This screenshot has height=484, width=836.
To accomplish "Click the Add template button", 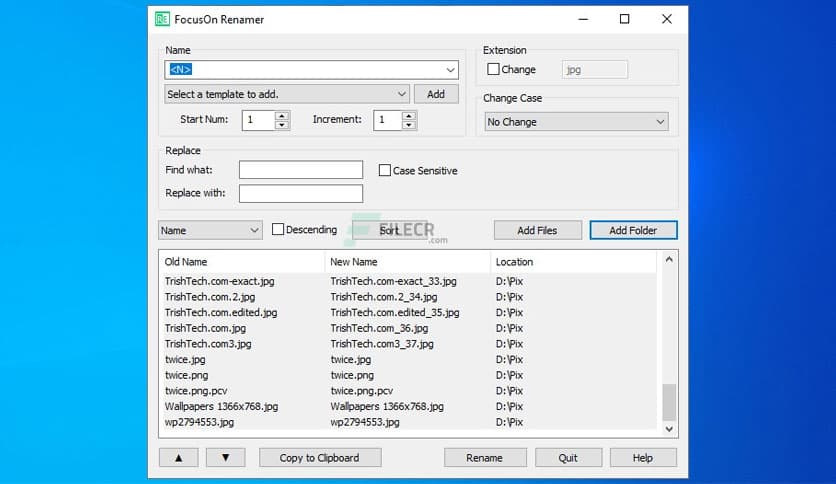I will pyautogui.click(x=436, y=94).
